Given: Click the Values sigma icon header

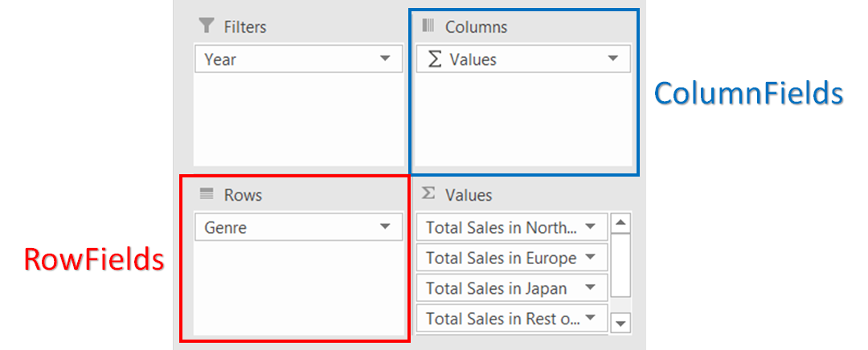Looking at the screenshot, I should point(428,194).
